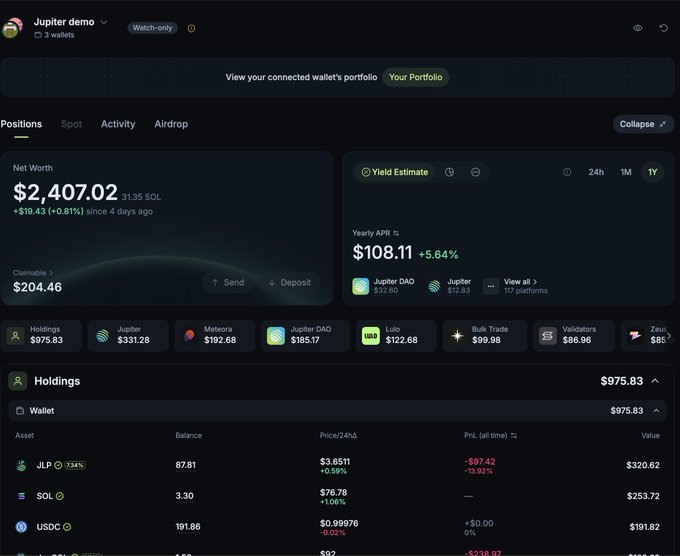
Task: Open View all 117 platforms
Action: (x=526, y=286)
